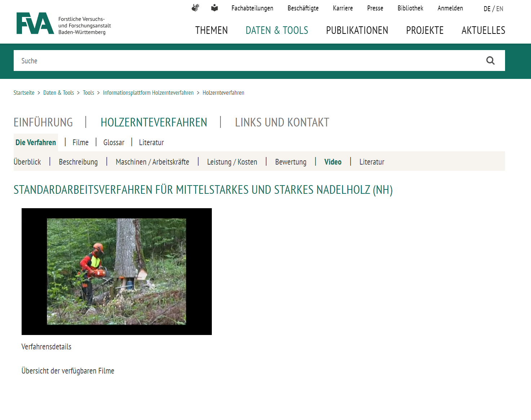Open Daten & Tools breadcrumb
Viewport: 531px width, 420px height.
[58, 93]
